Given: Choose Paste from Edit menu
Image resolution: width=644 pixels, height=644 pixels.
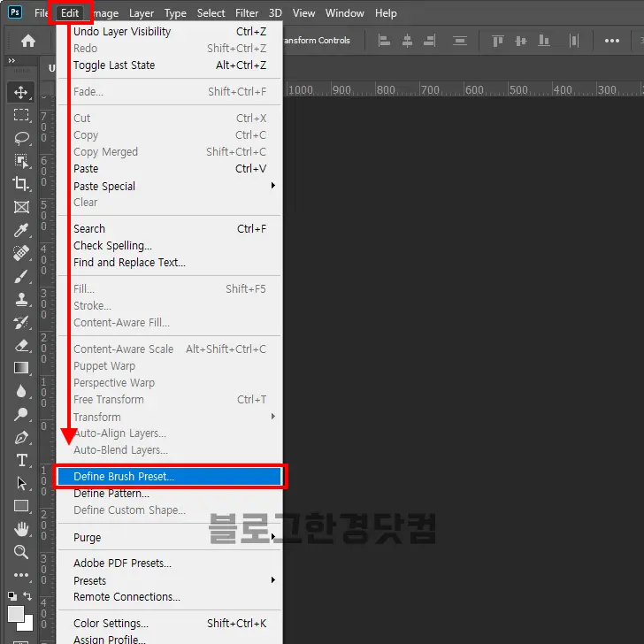Looking at the screenshot, I should 169,169.
